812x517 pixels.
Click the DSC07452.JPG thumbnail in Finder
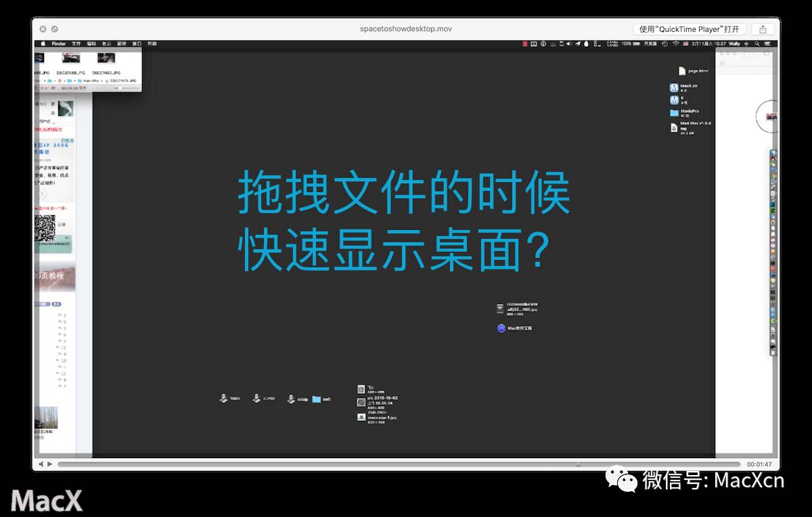pyautogui.click(x=106, y=59)
